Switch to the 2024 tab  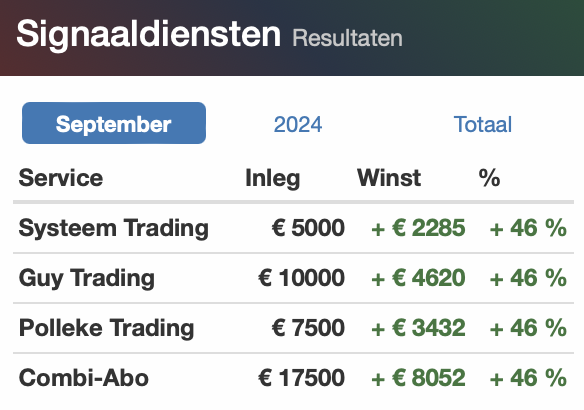[298, 124]
